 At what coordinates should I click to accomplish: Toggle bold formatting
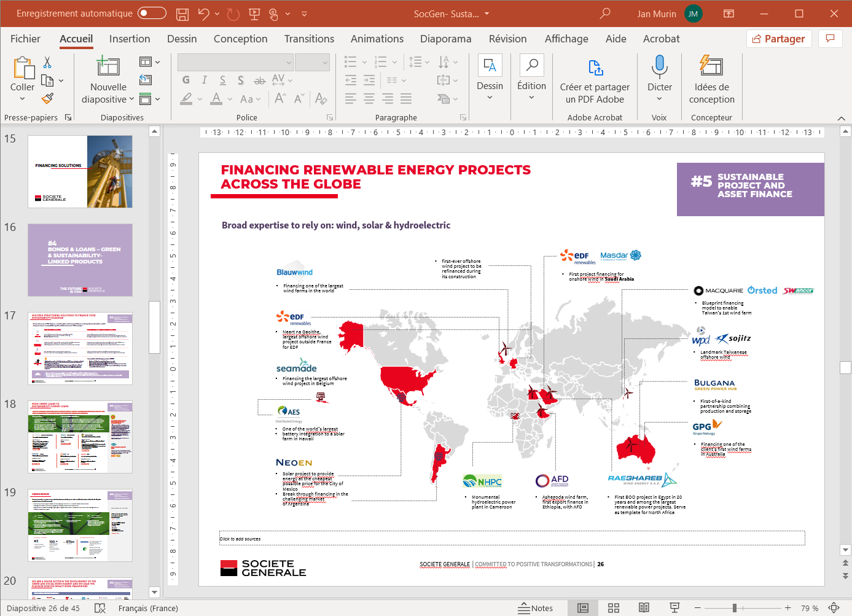tap(186, 80)
